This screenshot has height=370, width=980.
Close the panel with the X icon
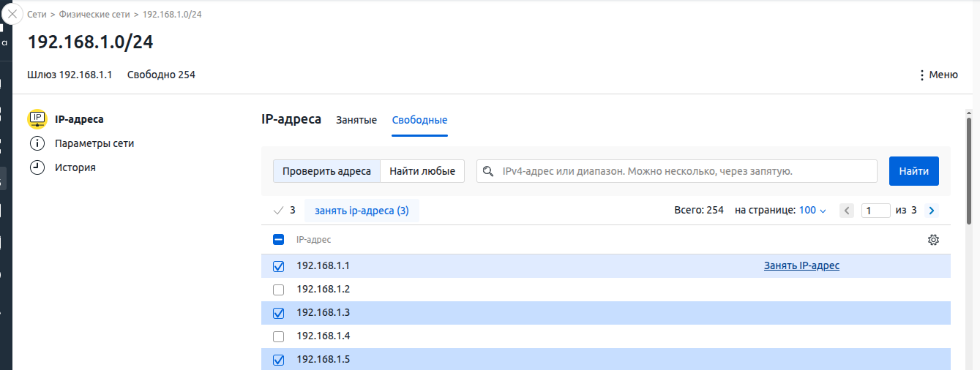[x=13, y=14]
